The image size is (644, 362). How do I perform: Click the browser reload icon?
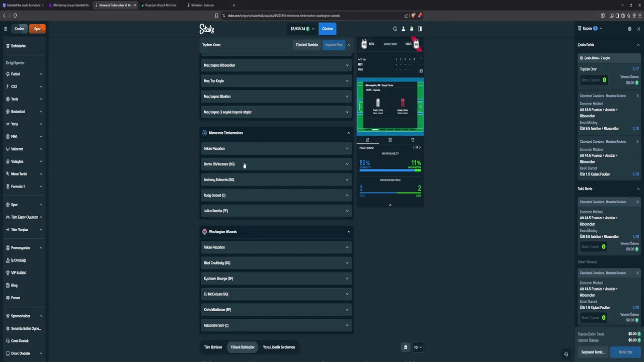(15, 16)
